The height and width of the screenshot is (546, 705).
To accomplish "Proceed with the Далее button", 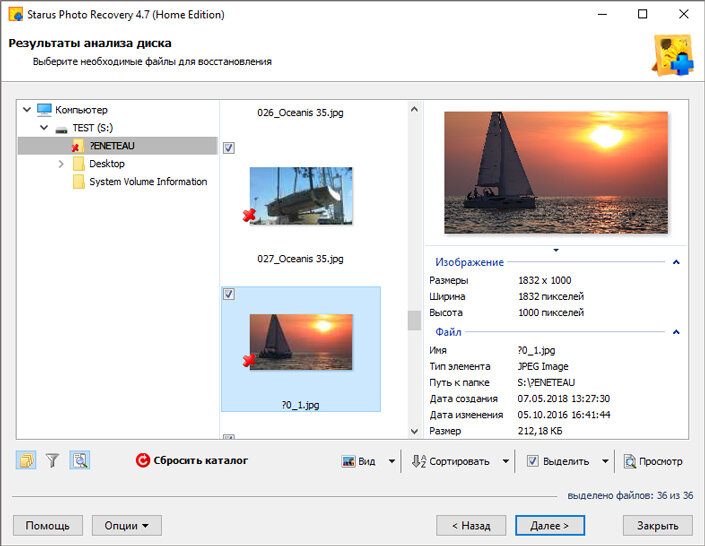I will click(549, 525).
